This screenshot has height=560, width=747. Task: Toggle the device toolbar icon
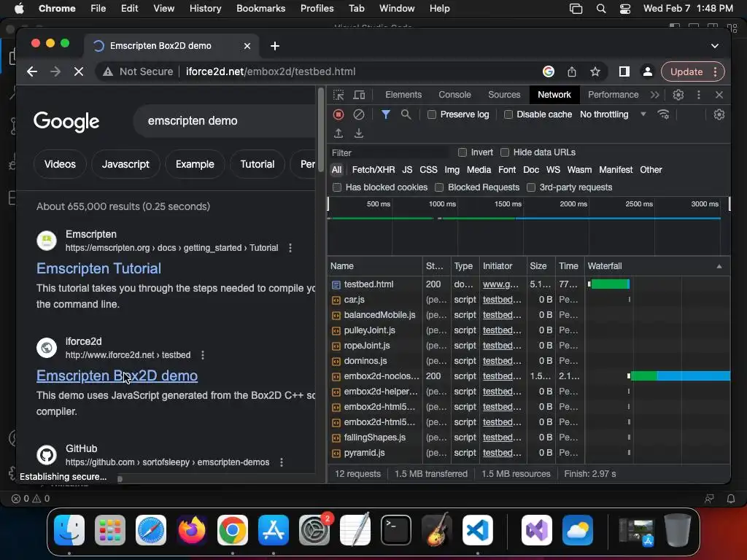[x=359, y=95]
